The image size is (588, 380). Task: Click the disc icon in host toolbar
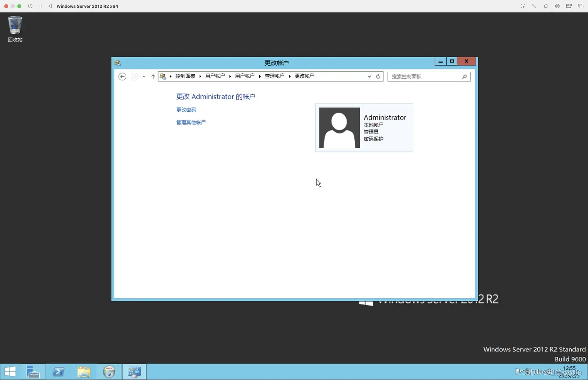pos(557,6)
